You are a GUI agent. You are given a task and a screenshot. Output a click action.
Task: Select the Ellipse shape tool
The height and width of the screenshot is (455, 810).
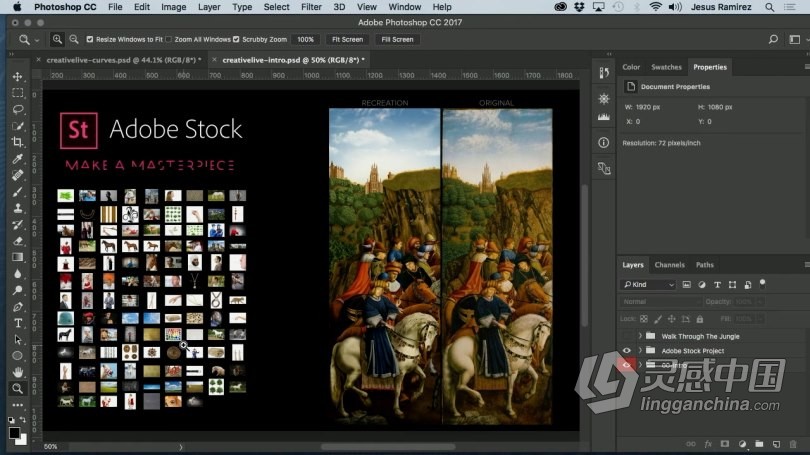(x=18, y=356)
